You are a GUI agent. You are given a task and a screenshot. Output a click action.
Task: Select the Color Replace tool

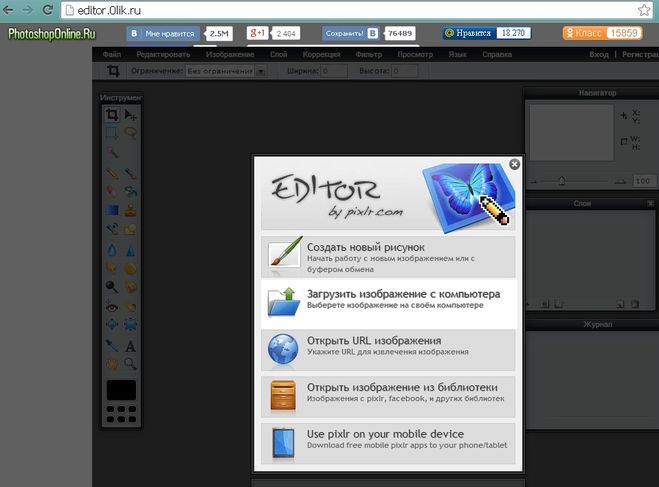(x=112, y=229)
